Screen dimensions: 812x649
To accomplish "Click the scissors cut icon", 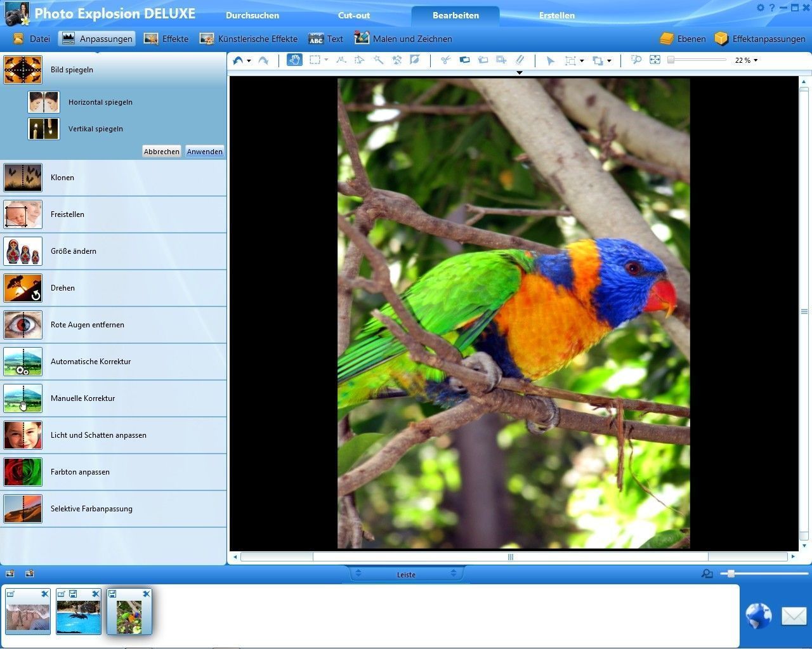I will [445, 60].
